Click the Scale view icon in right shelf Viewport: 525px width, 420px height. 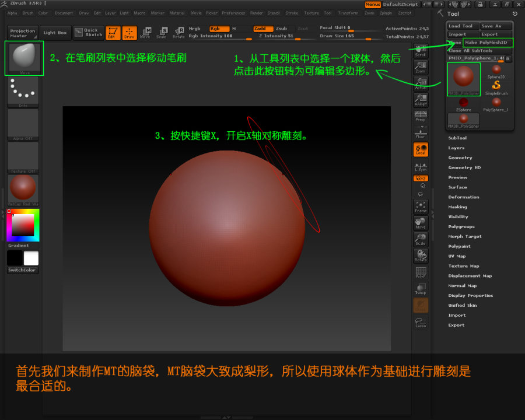click(421, 240)
